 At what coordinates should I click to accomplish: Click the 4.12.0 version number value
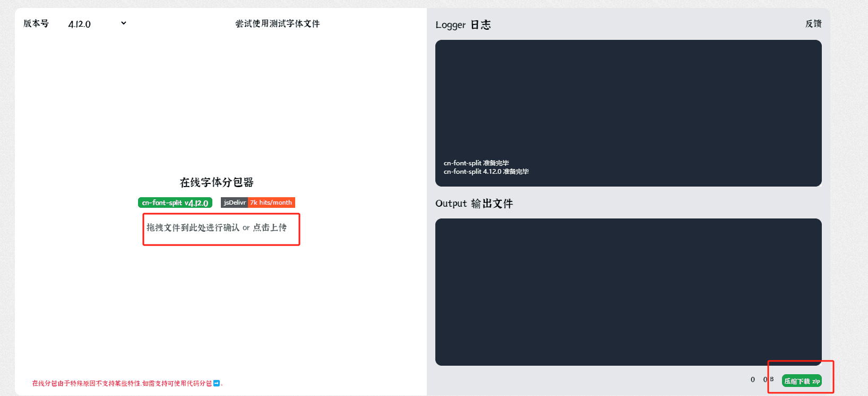[80, 24]
